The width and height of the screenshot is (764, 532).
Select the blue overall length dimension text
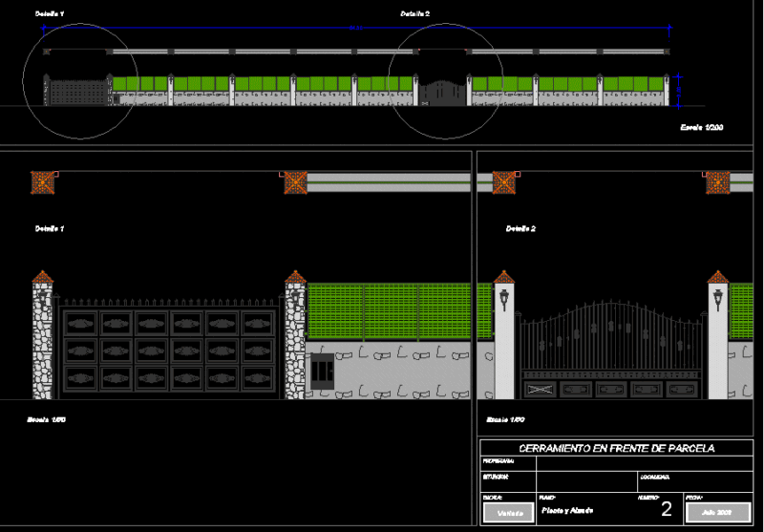pyautogui.click(x=356, y=28)
